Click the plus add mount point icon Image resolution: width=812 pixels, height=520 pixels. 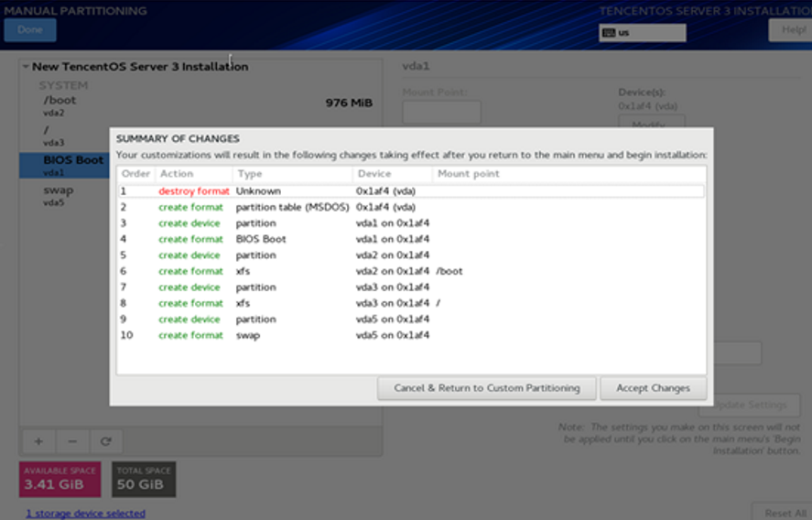click(x=38, y=441)
